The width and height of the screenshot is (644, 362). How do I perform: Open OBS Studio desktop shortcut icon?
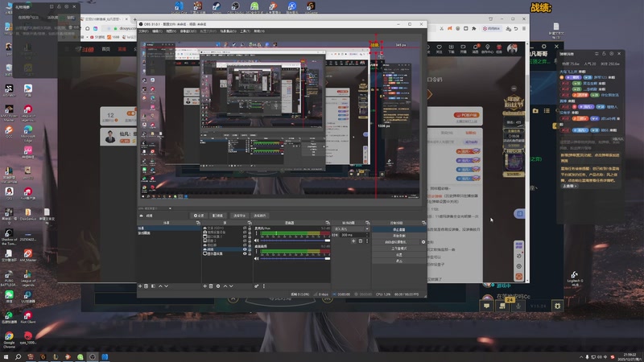(x=235, y=6)
